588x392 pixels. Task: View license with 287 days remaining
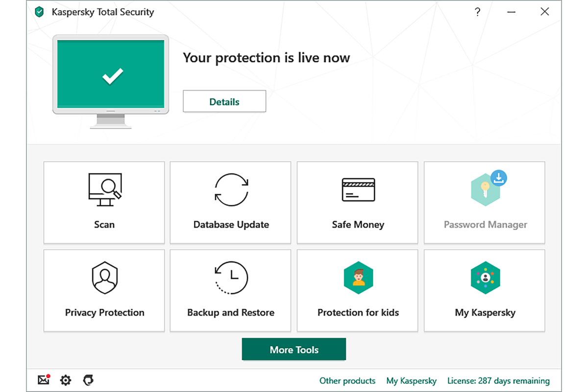pos(498,381)
